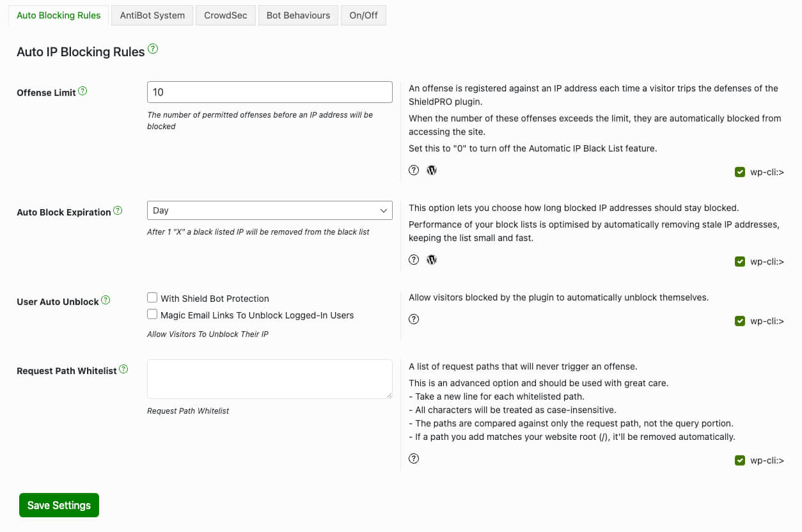Click inside the Offense Limit input field
The width and height of the screenshot is (802, 532).
tap(269, 91)
